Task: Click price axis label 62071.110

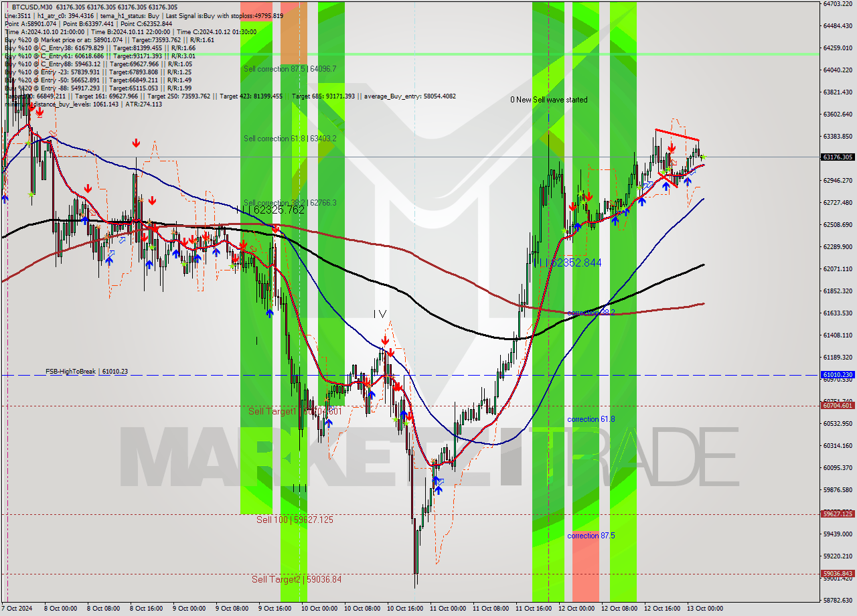Action: pyautogui.click(x=837, y=268)
